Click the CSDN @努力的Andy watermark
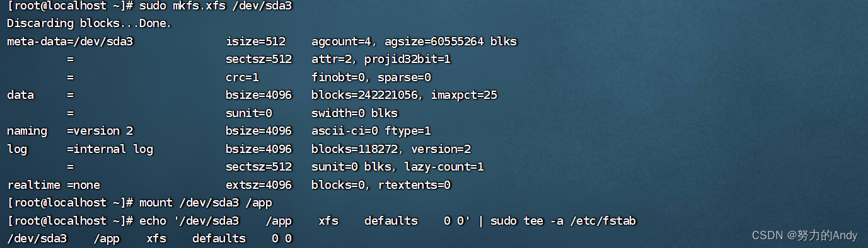This screenshot has width=868, height=248. point(805,235)
